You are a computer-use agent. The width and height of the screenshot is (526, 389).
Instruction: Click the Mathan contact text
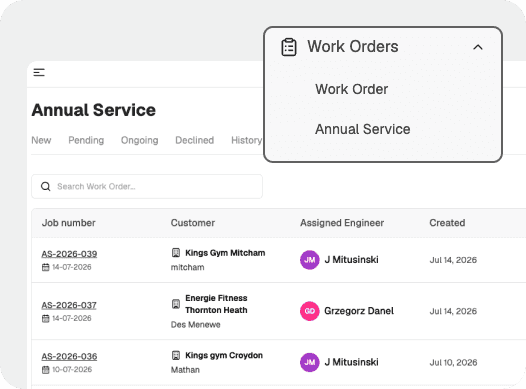(185, 370)
